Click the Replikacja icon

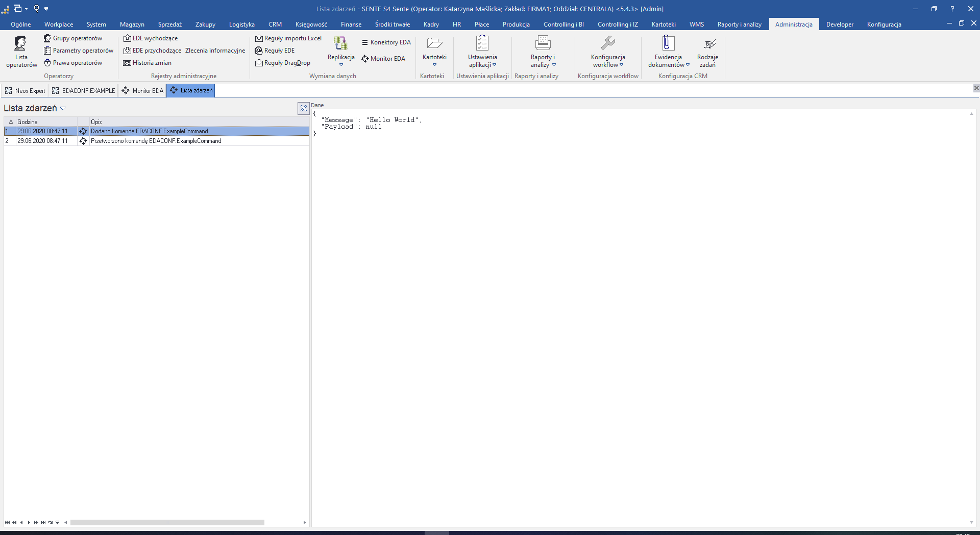point(341,43)
